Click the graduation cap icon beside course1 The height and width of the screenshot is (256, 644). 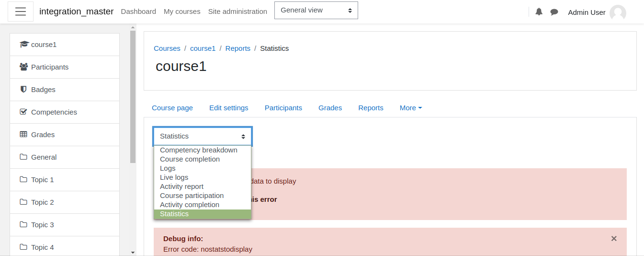24,45
